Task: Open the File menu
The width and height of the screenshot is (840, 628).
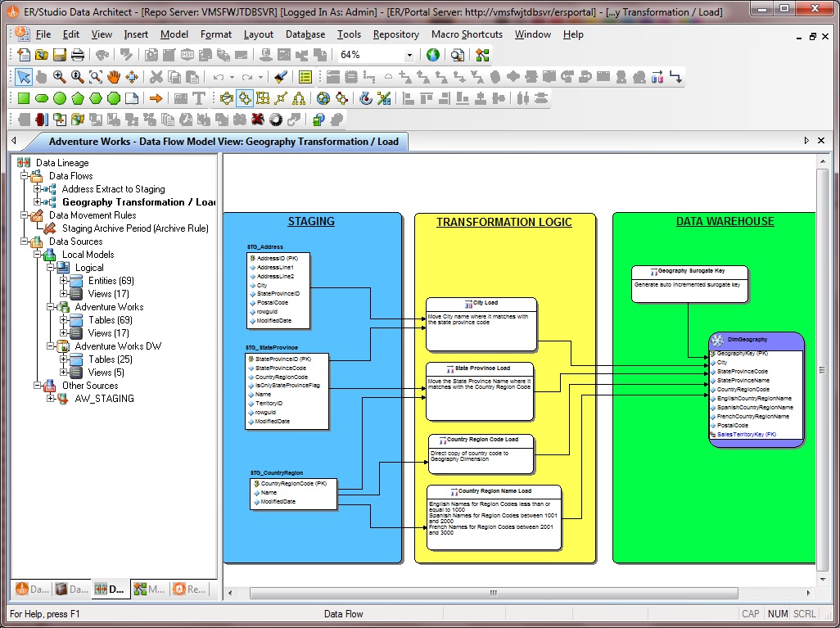Action: [x=43, y=34]
